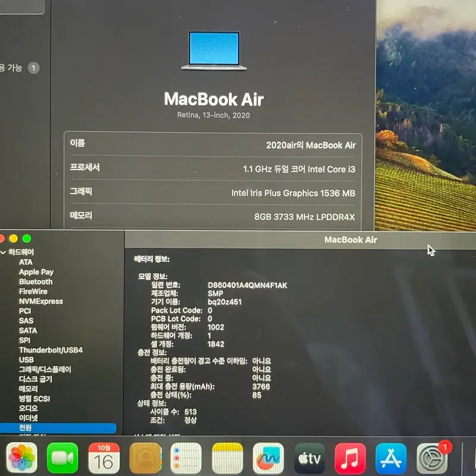The width and height of the screenshot is (476, 476).
Task: Select 메모리 in the hardware sidebar list
Action: (28, 389)
